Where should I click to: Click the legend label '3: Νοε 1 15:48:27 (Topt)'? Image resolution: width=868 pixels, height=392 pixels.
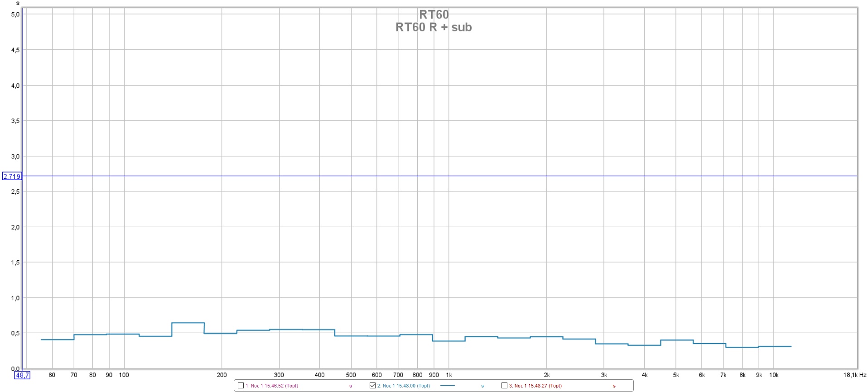[535, 386]
